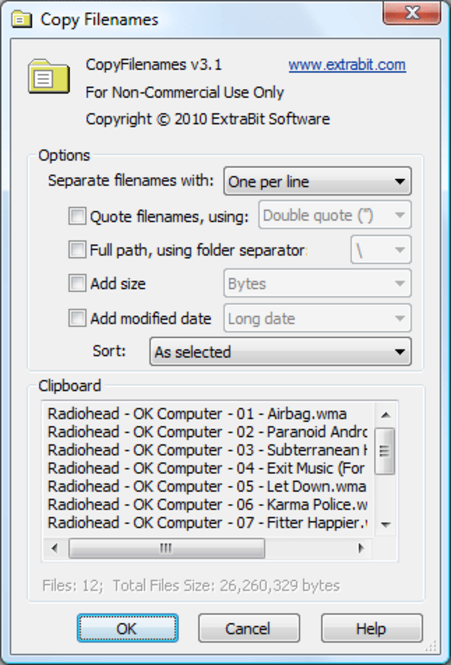Enable the Quote filenames checkbox
Screen dimensions: 451x665
(77, 216)
